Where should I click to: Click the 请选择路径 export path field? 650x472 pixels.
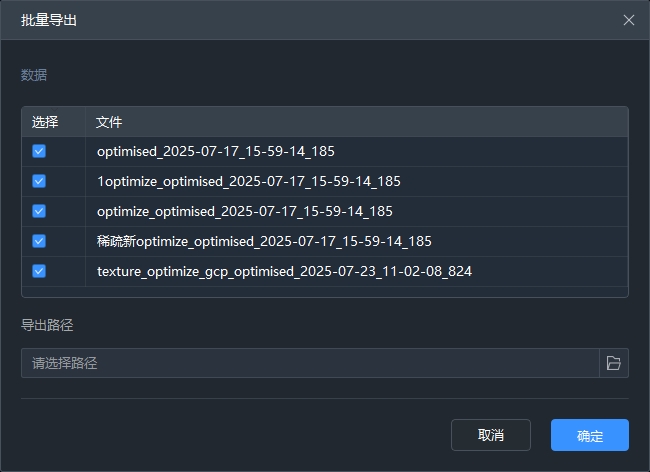[x=309, y=363]
